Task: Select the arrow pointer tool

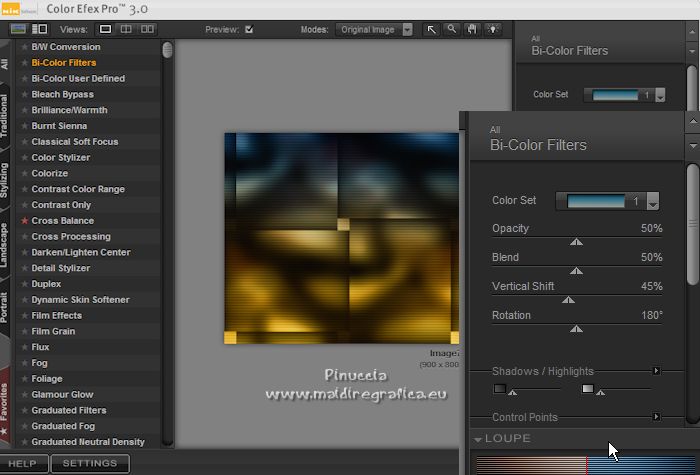Action: pyautogui.click(x=431, y=29)
